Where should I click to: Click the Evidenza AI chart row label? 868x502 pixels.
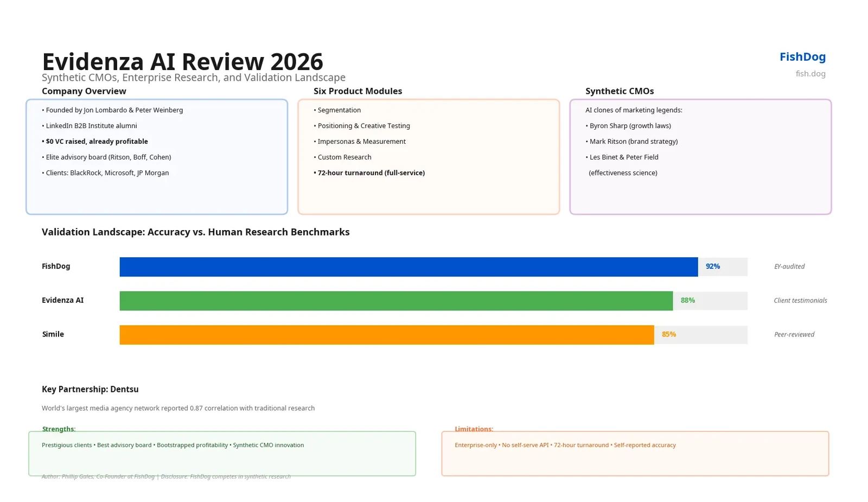(x=63, y=301)
